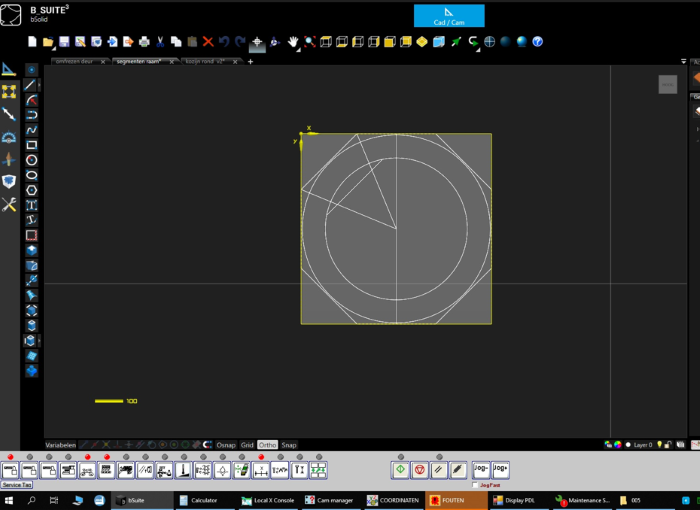Click the Undo arrow icon
This screenshot has width=700, height=510.
[x=224, y=42]
